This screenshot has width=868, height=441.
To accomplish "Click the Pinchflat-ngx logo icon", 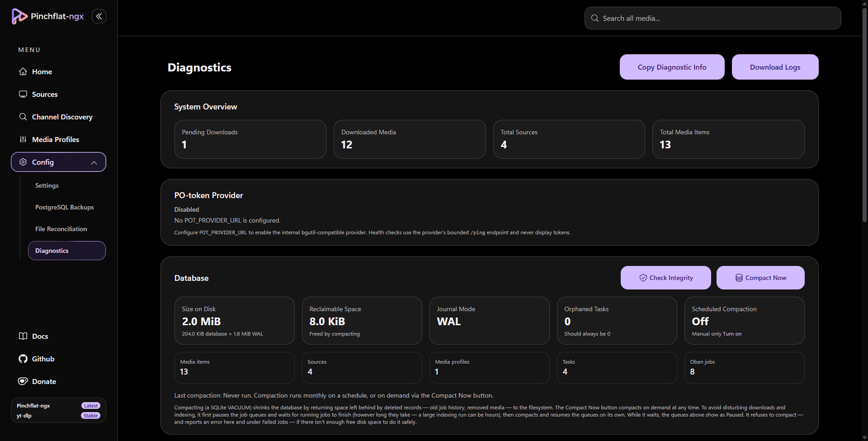I will tap(19, 16).
